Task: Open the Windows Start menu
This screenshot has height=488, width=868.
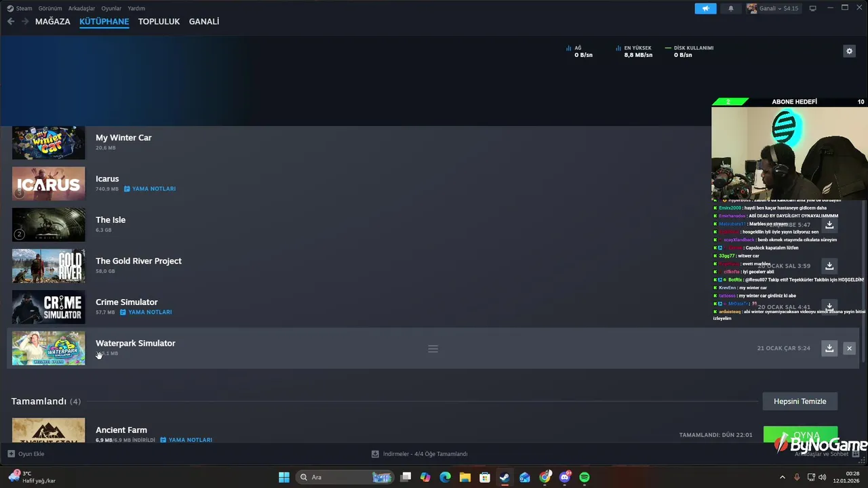Action: coord(284,477)
